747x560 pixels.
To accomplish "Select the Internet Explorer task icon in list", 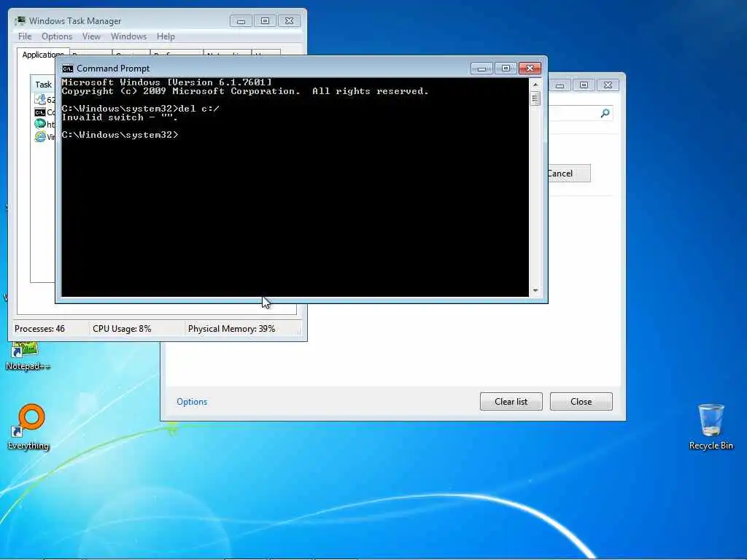I will click(40, 136).
